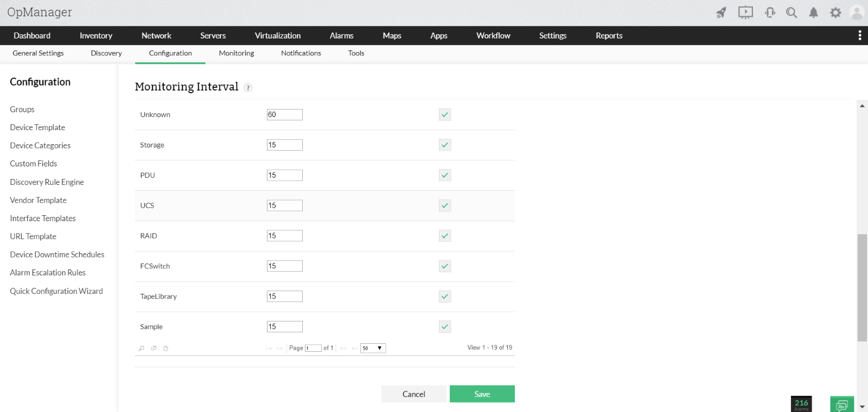Click the Monitoring Interval help question icon
This screenshot has width=868, height=412.
(x=248, y=88)
